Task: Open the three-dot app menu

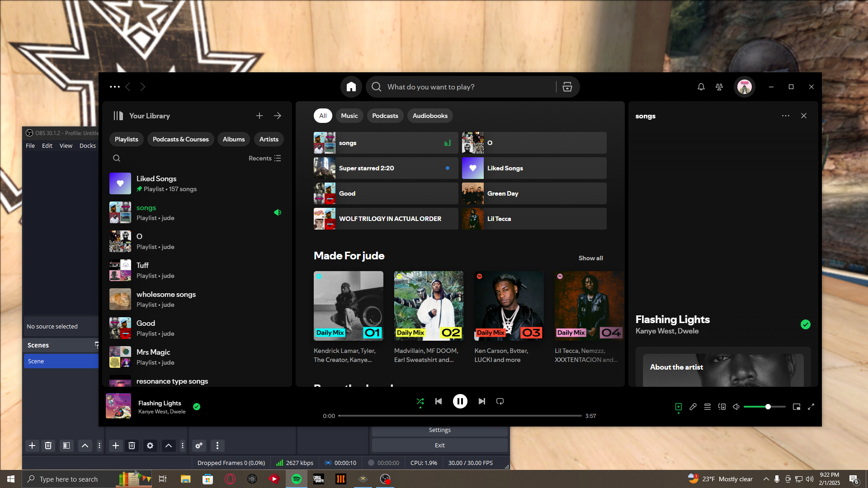Action: [x=114, y=87]
